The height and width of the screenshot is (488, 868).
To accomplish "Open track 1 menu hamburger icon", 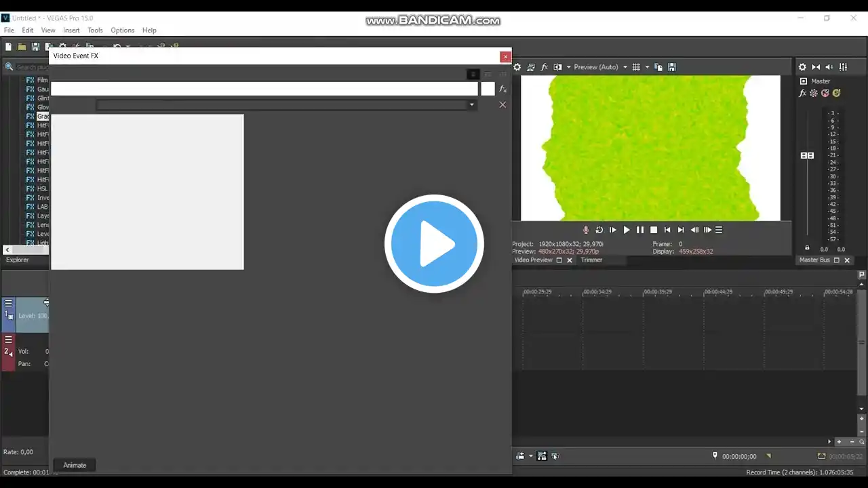I will (x=9, y=303).
